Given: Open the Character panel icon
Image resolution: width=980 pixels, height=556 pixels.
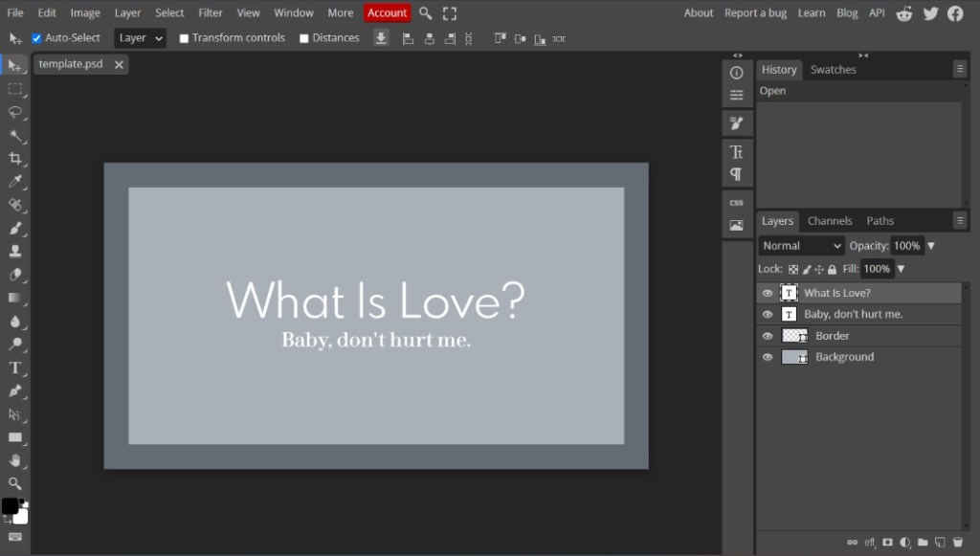Looking at the screenshot, I should coord(736,152).
